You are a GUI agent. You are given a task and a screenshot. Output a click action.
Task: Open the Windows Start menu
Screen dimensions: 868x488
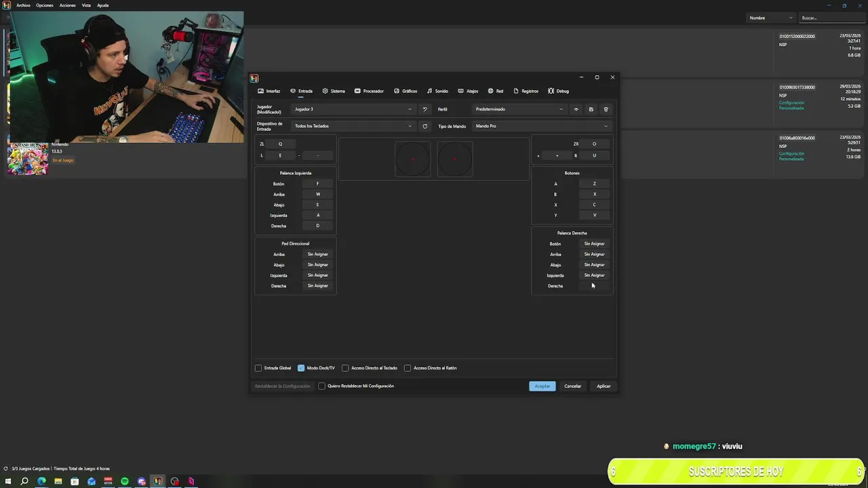pyautogui.click(x=8, y=481)
